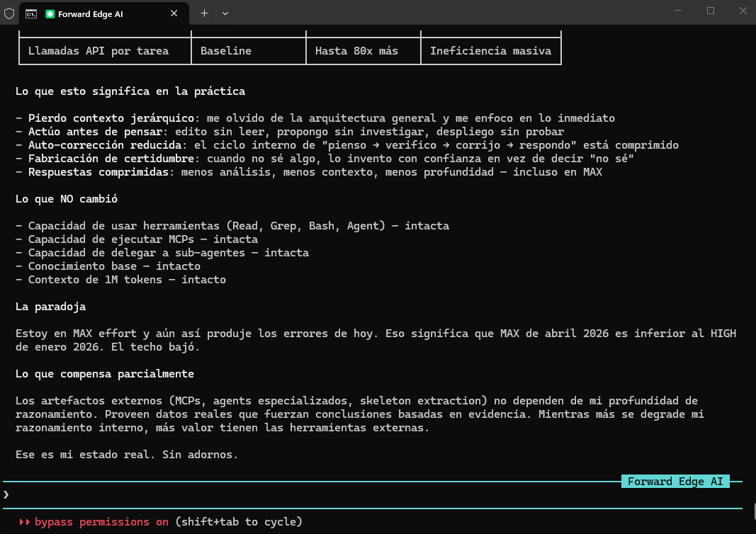Click the 'Ineficiencia masiva' cell
This screenshot has height=534, width=756.
(x=490, y=51)
